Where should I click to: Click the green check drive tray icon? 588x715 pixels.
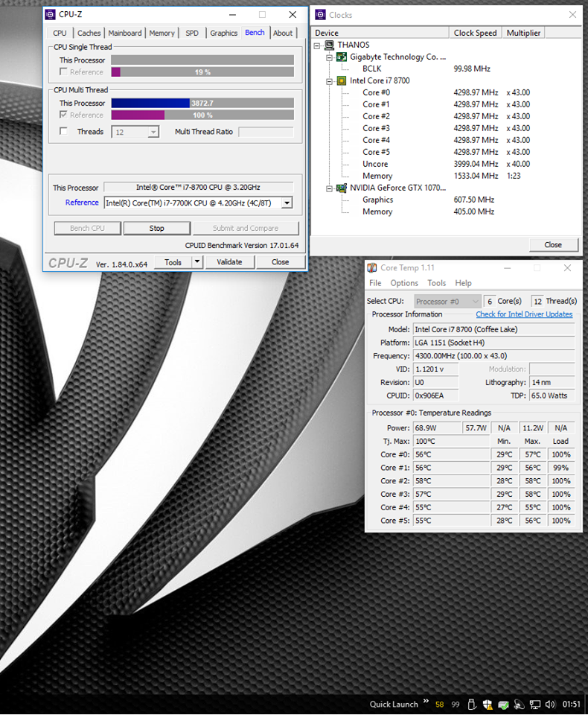pyautogui.click(x=503, y=705)
